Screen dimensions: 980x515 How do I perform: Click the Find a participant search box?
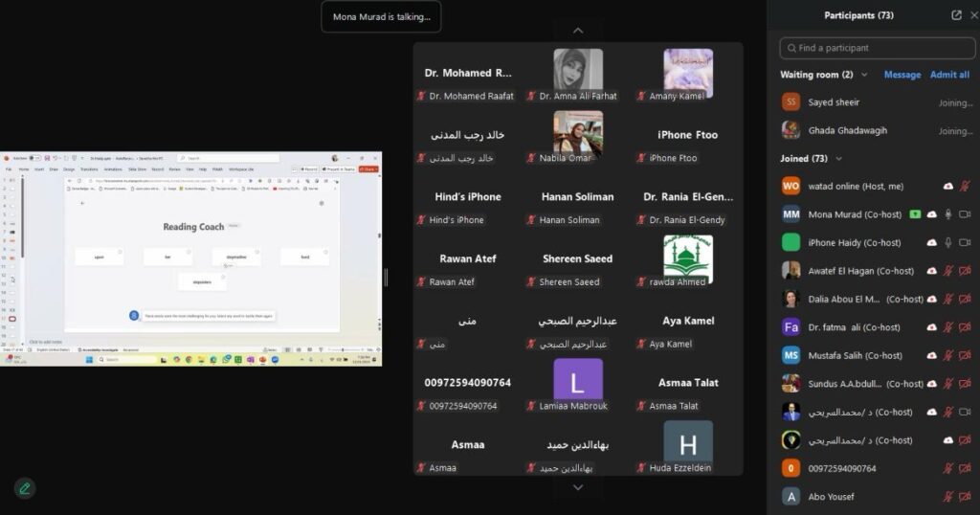click(876, 48)
